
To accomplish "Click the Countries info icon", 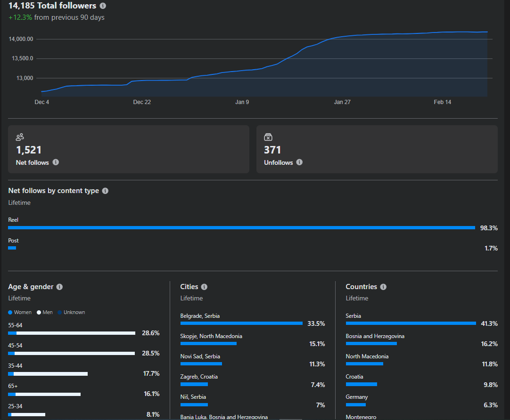I will click(x=383, y=287).
